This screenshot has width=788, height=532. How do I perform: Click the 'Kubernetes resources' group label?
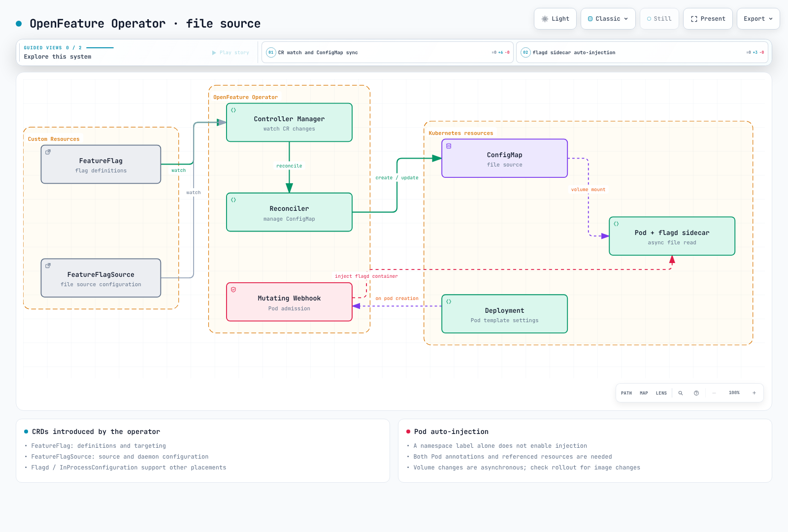pos(461,133)
